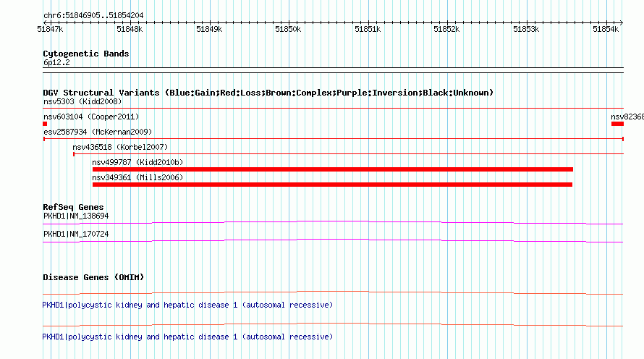Click the first orange OMIM gene line
This screenshot has height=359, width=644.
click(x=333, y=292)
